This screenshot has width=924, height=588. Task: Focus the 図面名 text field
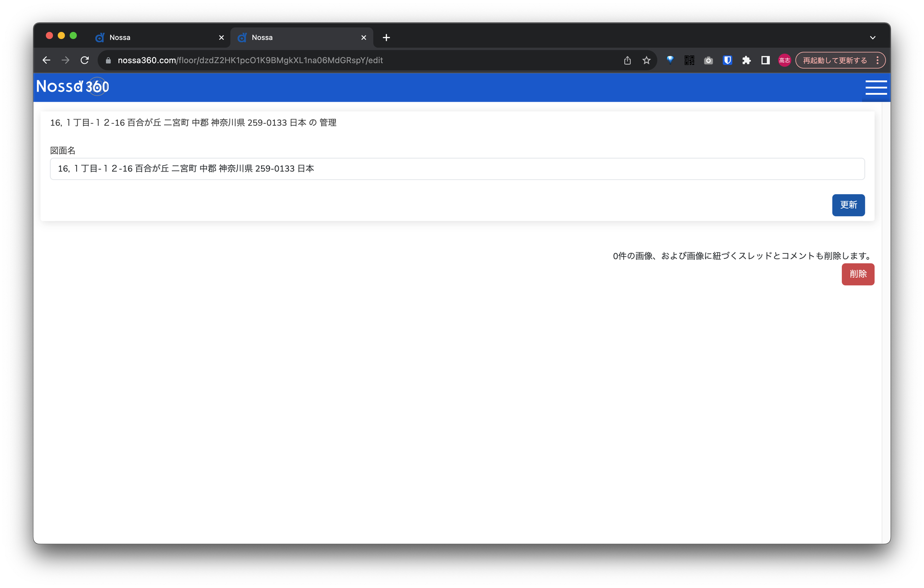pos(457,169)
